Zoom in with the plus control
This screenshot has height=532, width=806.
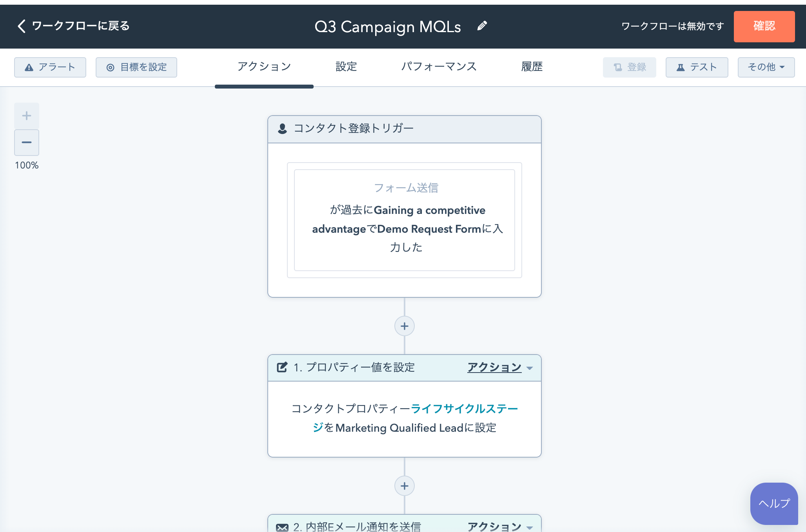[x=27, y=116]
